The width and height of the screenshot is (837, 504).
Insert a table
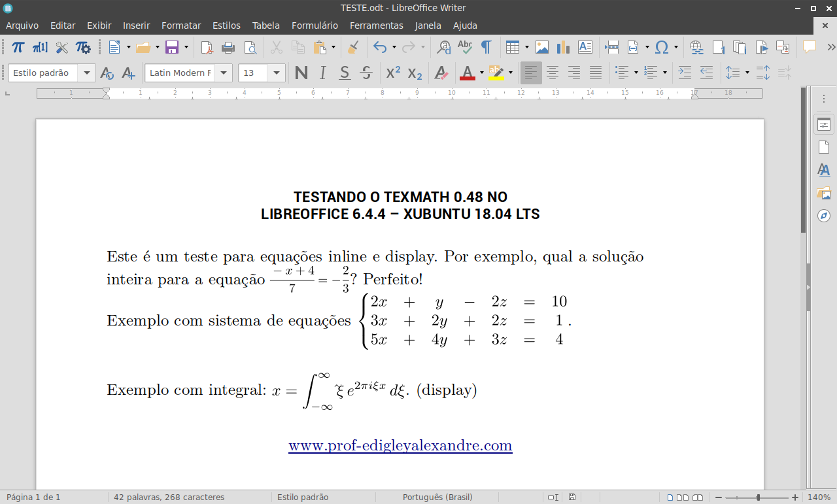click(513, 47)
